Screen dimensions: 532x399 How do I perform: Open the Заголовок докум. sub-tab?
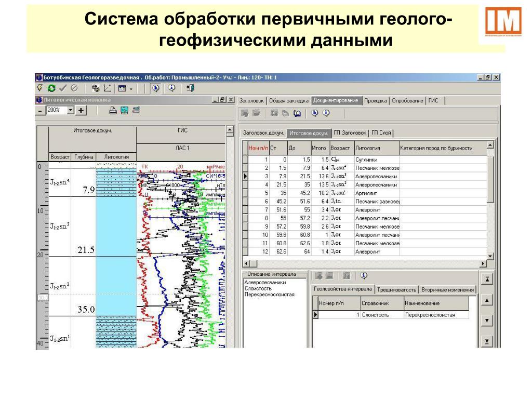[263, 133]
